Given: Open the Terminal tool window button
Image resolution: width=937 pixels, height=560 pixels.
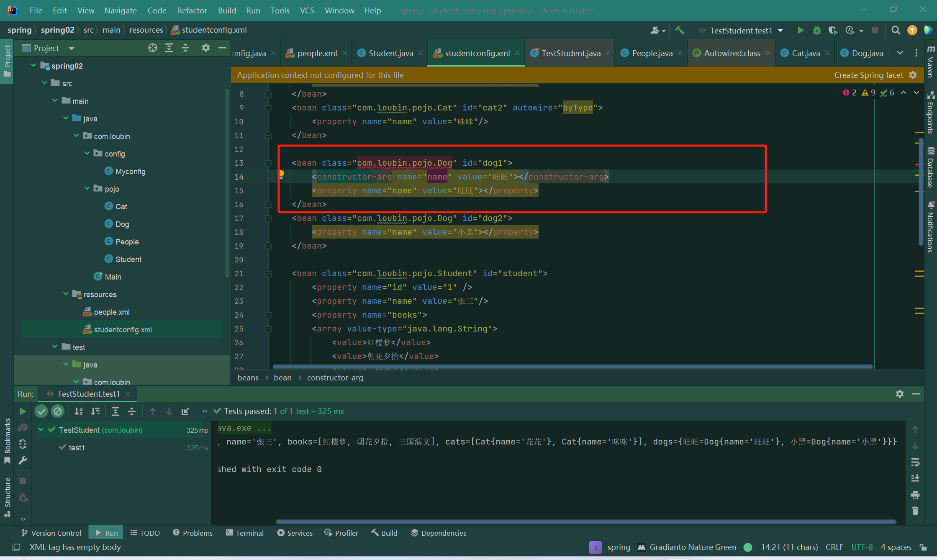Looking at the screenshot, I should [245, 533].
